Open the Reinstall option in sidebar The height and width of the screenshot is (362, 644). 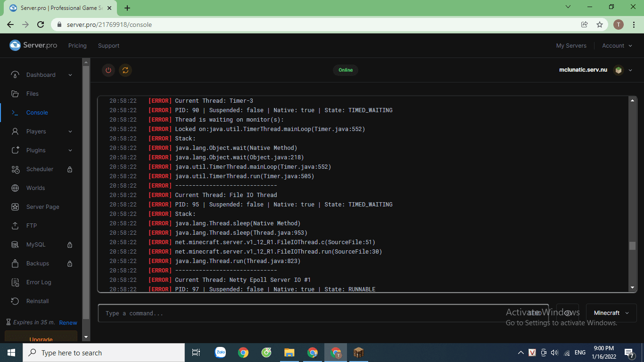pyautogui.click(x=37, y=301)
